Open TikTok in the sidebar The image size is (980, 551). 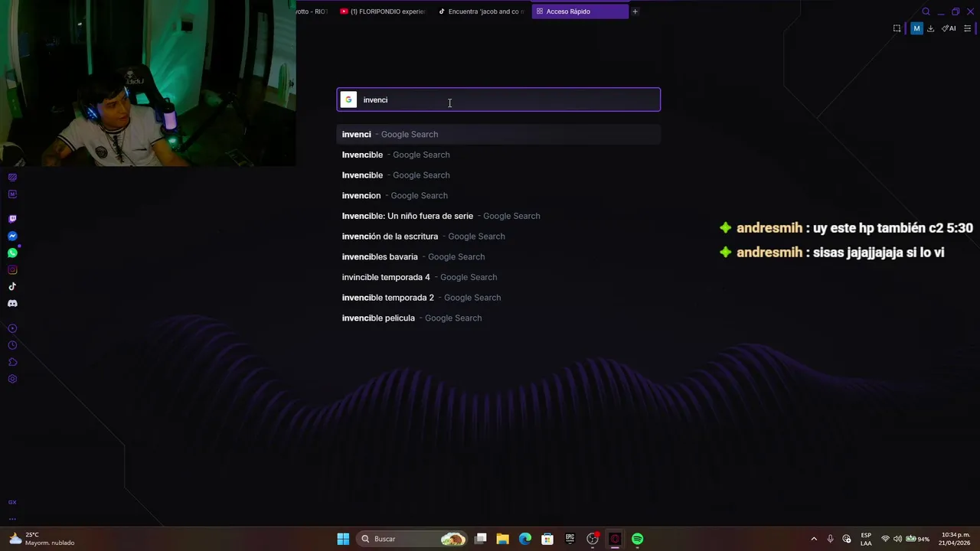click(x=12, y=286)
